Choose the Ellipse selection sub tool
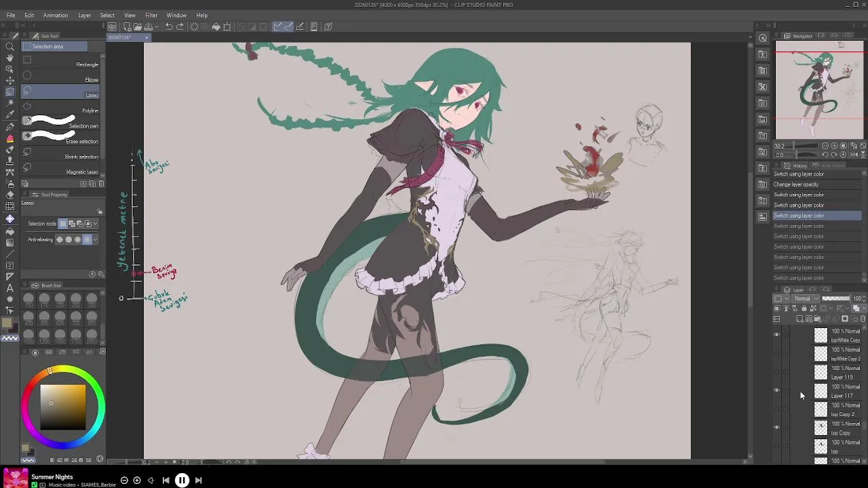 point(60,77)
